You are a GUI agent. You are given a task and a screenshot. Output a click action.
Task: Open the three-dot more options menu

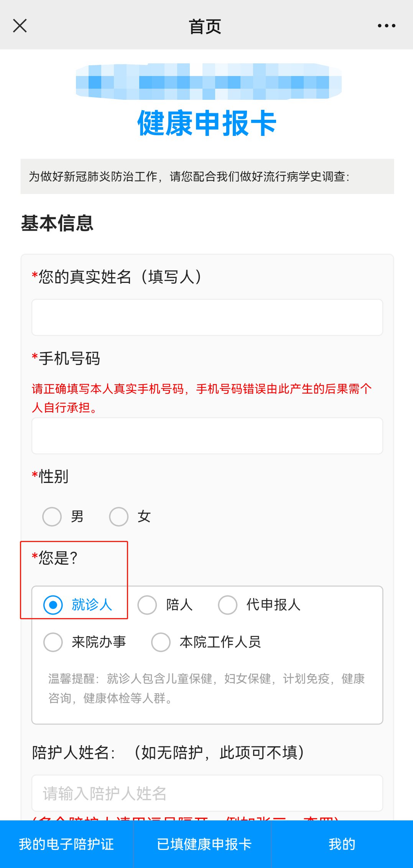pos(386,26)
